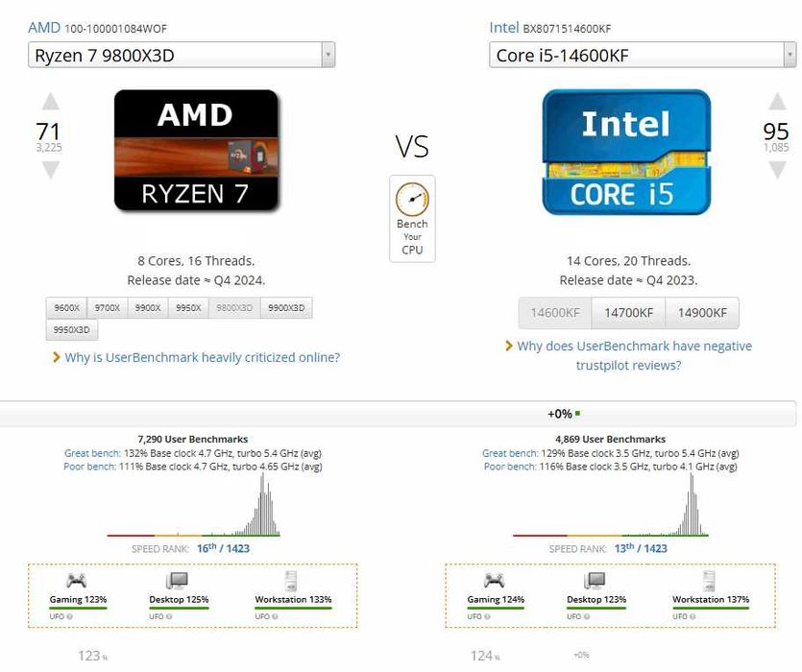Downvote the Core i5-14600KF
This screenshot has height=672, width=802.
pyautogui.click(x=777, y=170)
